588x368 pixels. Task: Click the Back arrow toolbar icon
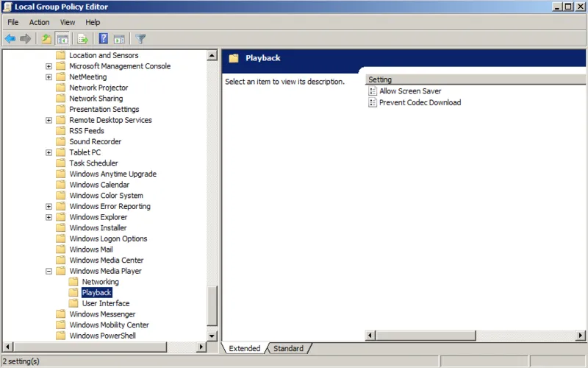pos(10,39)
